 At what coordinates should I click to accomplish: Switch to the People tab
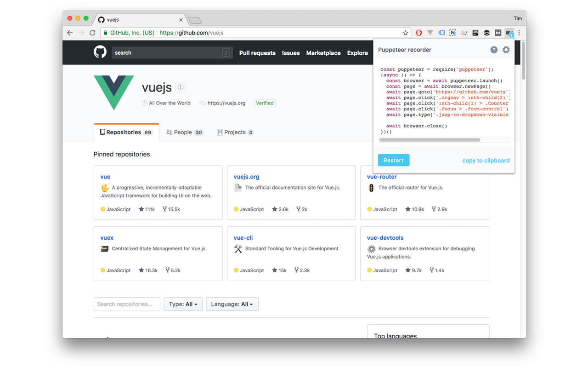pos(185,132)
